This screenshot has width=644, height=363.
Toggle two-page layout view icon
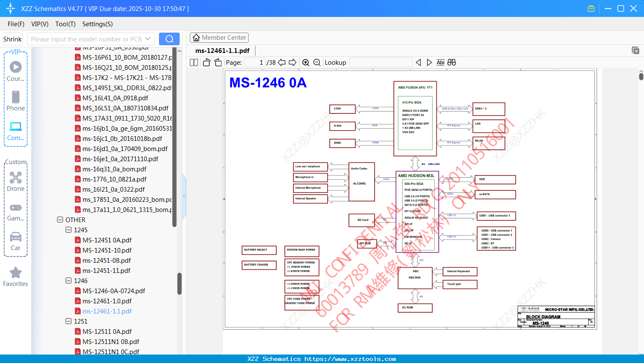click(x=194, y=63)
